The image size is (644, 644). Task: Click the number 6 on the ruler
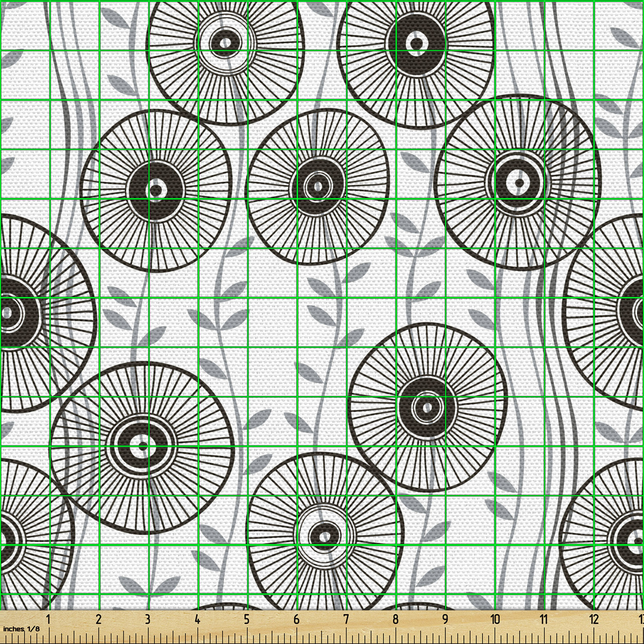click(x=296, y=620)
